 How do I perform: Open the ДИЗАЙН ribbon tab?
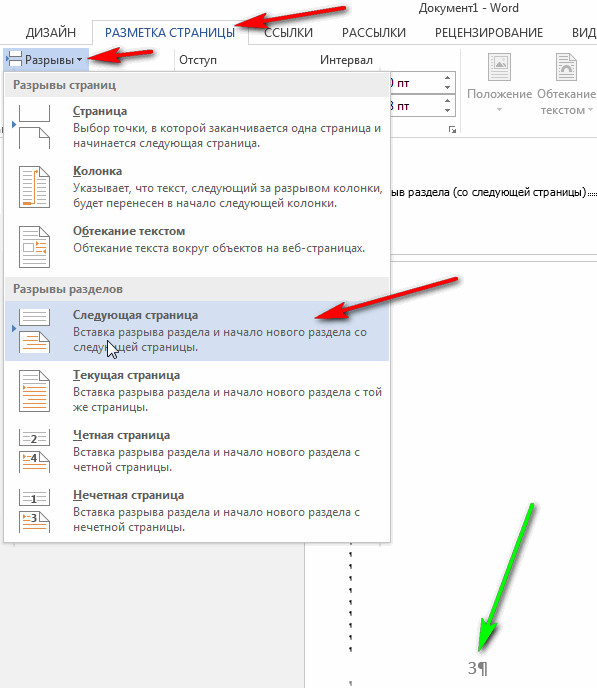coord(51,33)
